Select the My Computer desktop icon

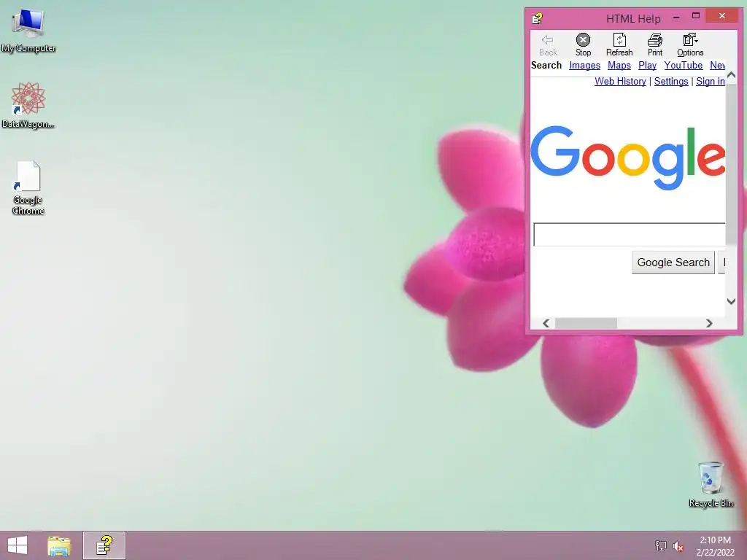(28, 31)
